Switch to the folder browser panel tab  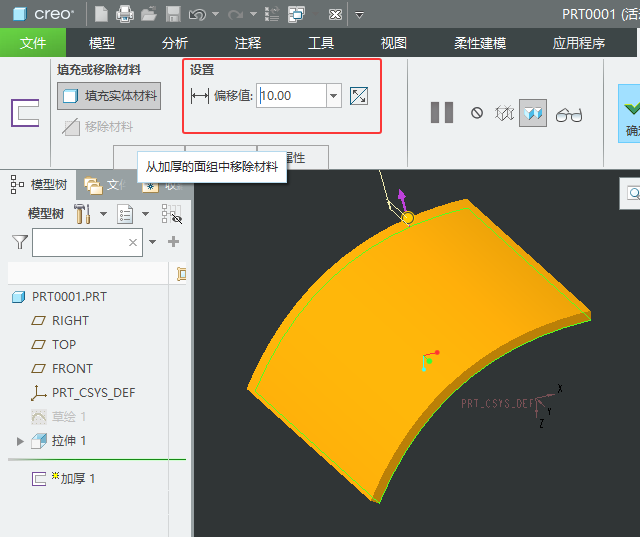[104, 185]
